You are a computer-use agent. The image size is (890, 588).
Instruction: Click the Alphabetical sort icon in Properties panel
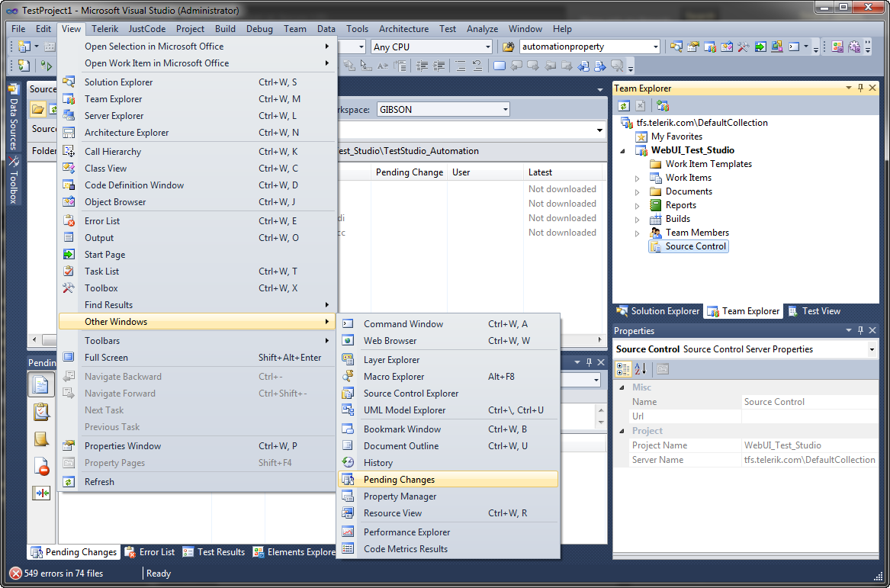[641, 369]
